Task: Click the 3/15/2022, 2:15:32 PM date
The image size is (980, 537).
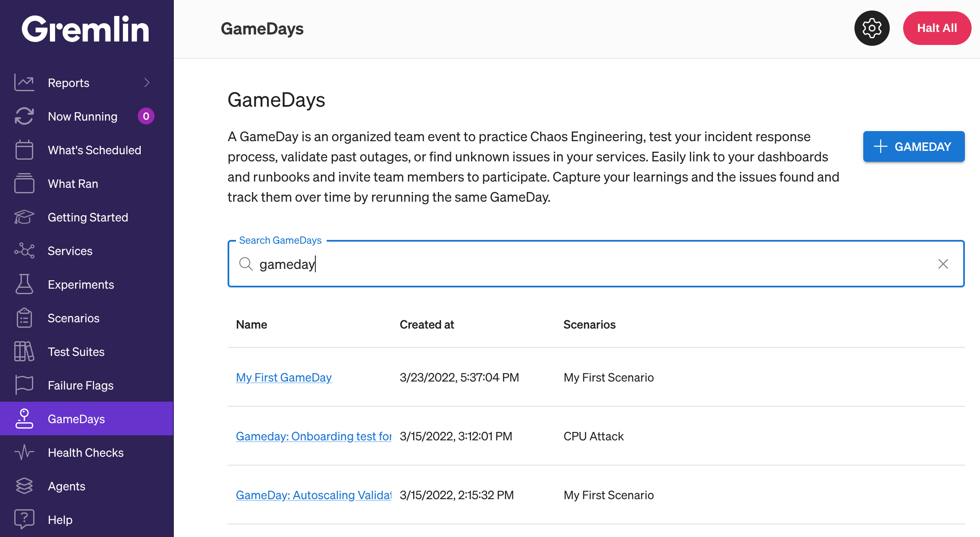Action: [457, 495]
